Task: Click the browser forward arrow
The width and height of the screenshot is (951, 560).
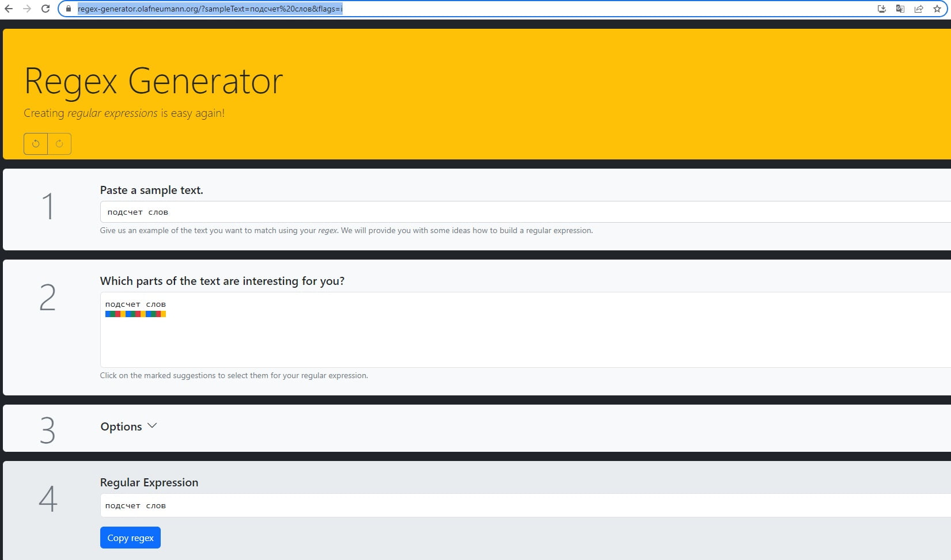Action: 27,9
